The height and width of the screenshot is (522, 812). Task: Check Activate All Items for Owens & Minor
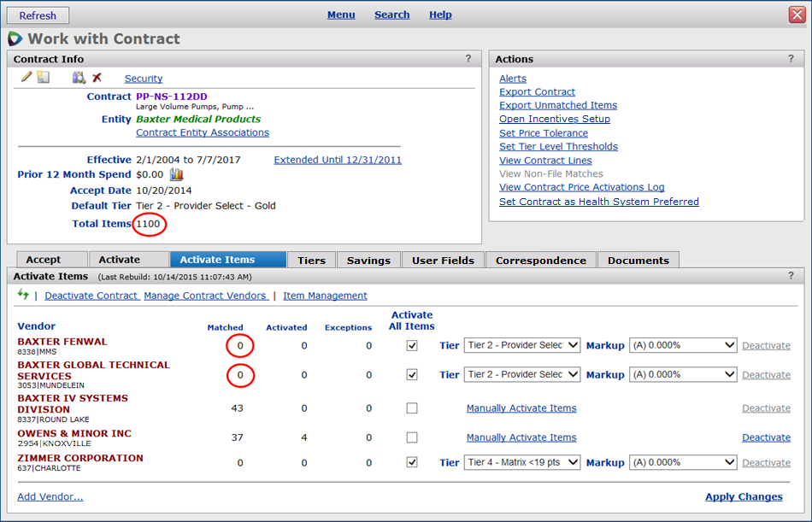pyautogui.click(x=412, y=437)
